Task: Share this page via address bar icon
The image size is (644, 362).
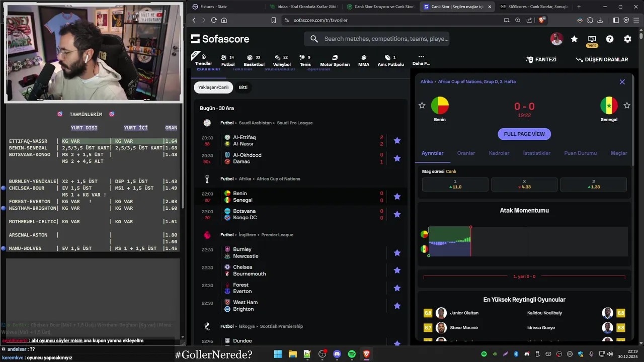Action: [529, 20]
